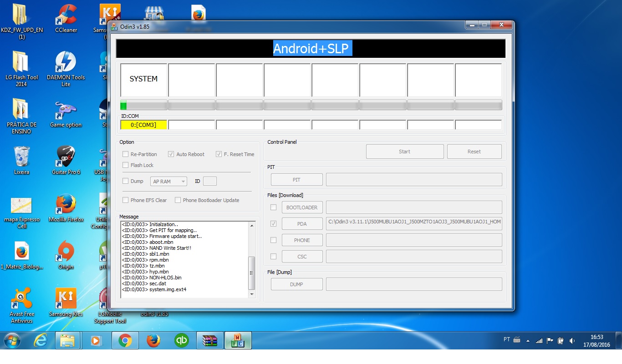Tick the checkbox beside BOOTLOADER
The height and width of the screenshot is (364, 622).
point(274,207)
